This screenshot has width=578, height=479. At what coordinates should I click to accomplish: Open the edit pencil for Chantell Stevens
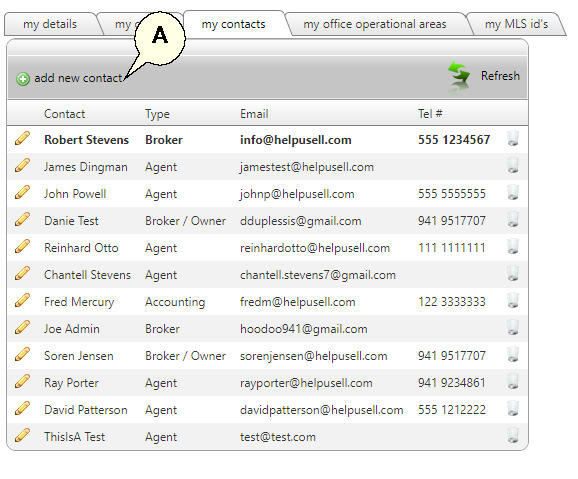22,274
